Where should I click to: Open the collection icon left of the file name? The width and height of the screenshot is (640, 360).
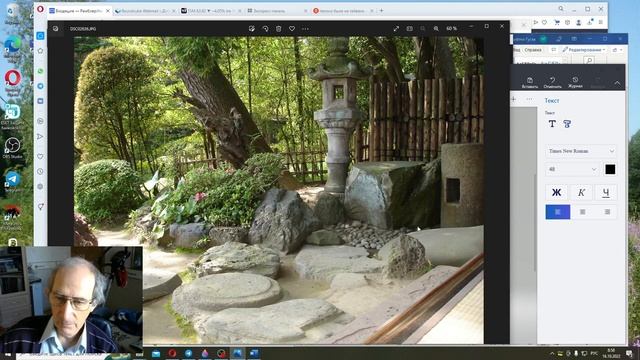(x=56, y=29)
